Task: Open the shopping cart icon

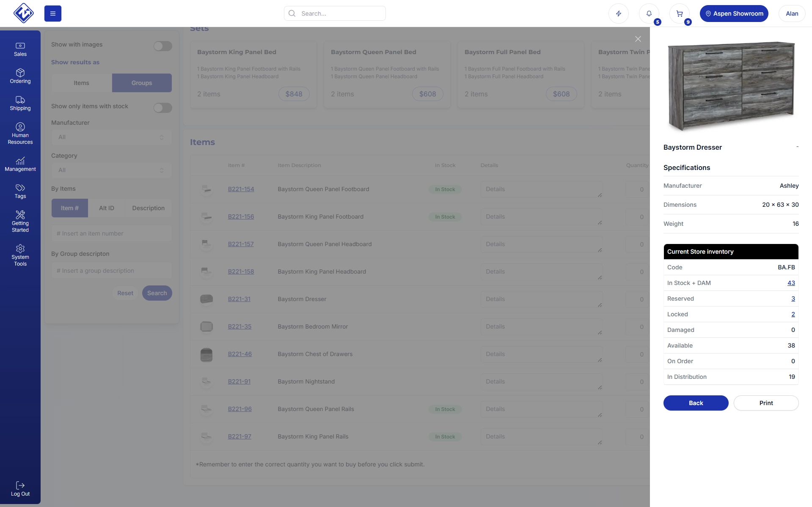Action: click(x=679, y=14)
